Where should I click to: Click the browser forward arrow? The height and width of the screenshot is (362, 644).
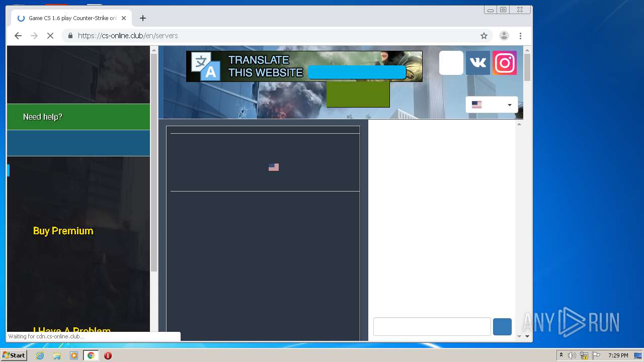point(34,36)
